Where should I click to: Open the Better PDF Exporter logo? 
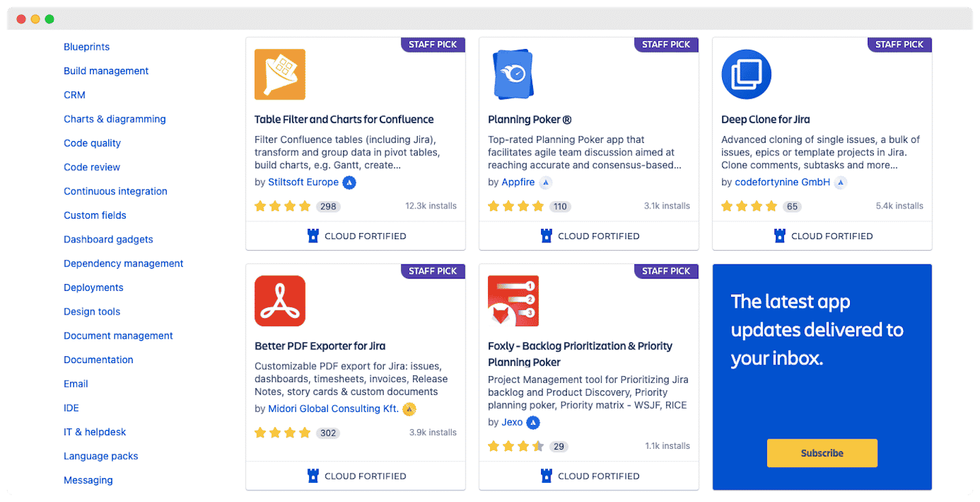pyautogui.click(x=280, y=301)
